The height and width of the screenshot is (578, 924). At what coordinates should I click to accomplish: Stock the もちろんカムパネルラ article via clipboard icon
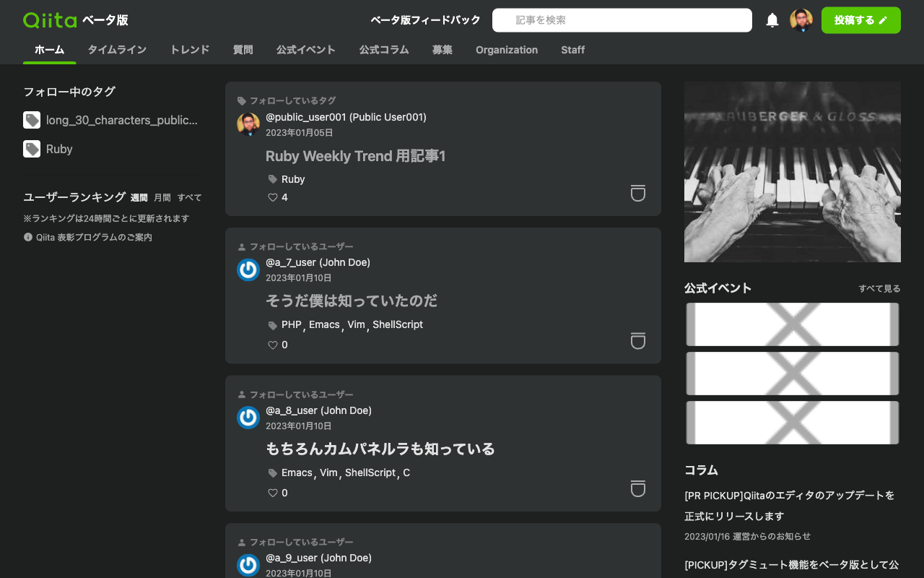637,489
